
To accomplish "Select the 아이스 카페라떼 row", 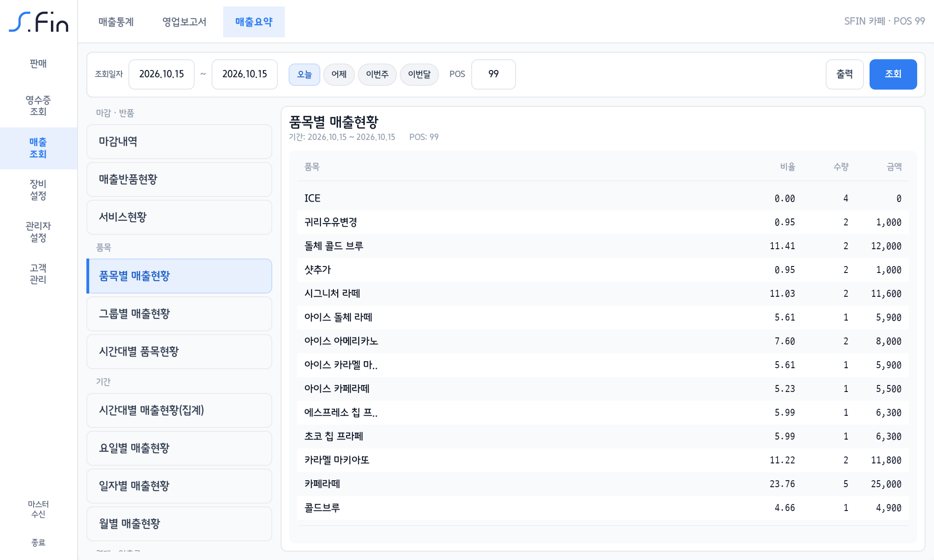I will [603, 389].
